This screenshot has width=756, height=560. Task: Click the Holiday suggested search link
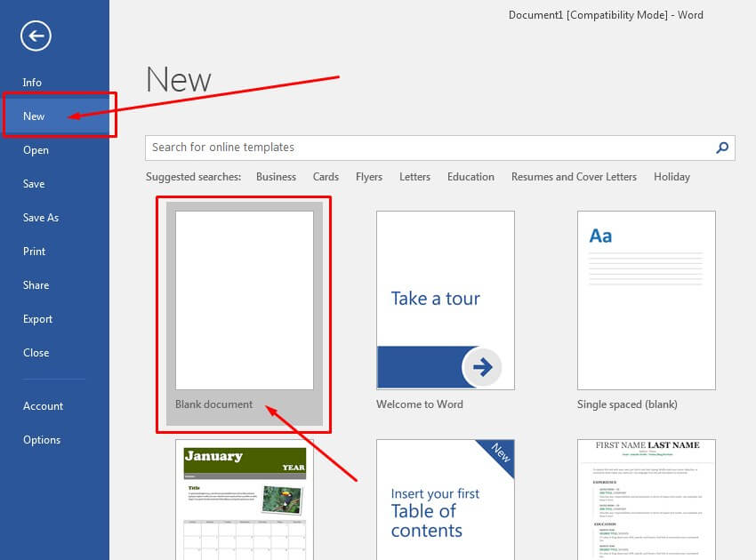[672, 177]
